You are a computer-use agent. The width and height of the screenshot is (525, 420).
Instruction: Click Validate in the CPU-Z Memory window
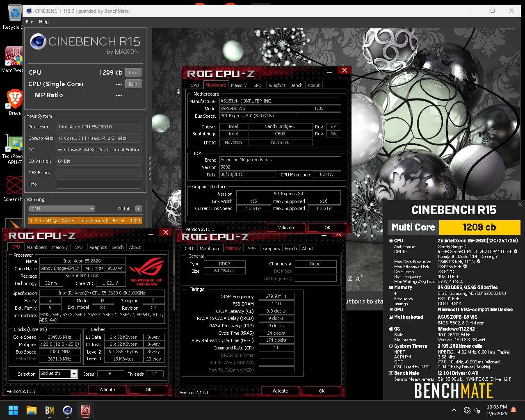280,391
